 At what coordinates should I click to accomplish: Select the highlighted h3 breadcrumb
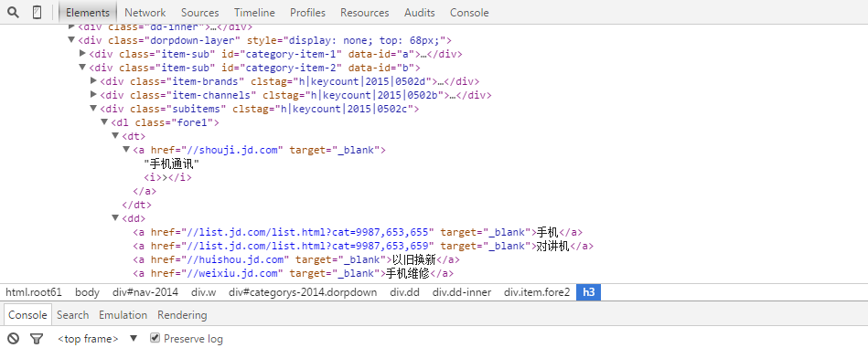(588, 292)
